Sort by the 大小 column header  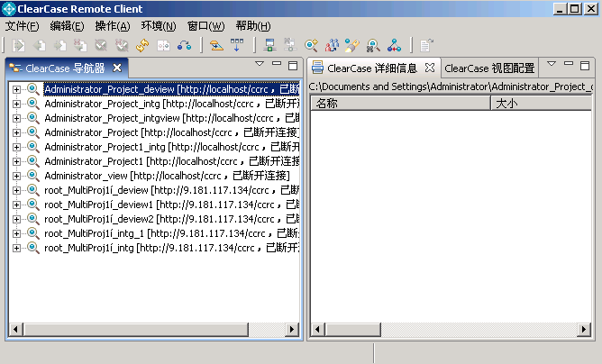coord(542,104)
